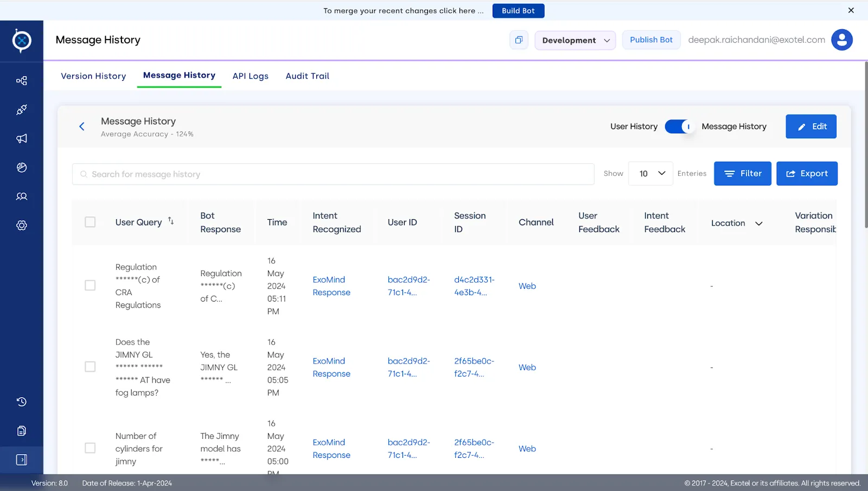Switch to Message History tab
This screenshot has height=491, width=868.
point(179,75)
